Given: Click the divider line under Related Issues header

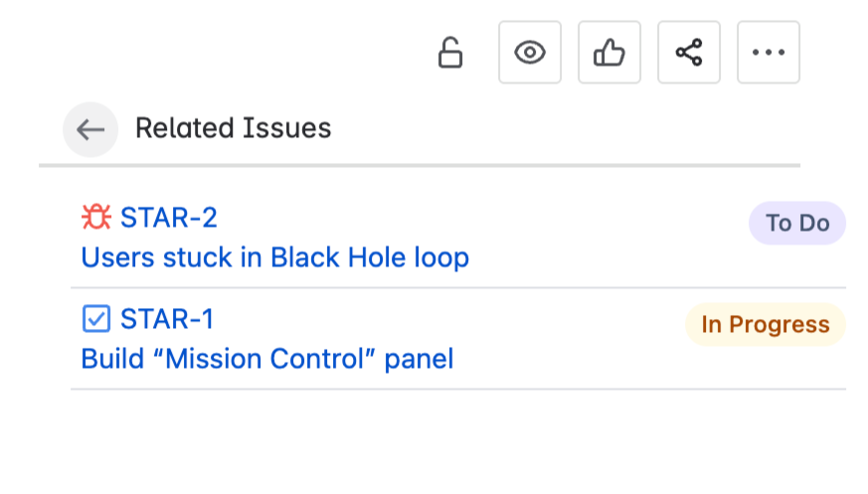Looking at the screenshot, I should [419, 165].
